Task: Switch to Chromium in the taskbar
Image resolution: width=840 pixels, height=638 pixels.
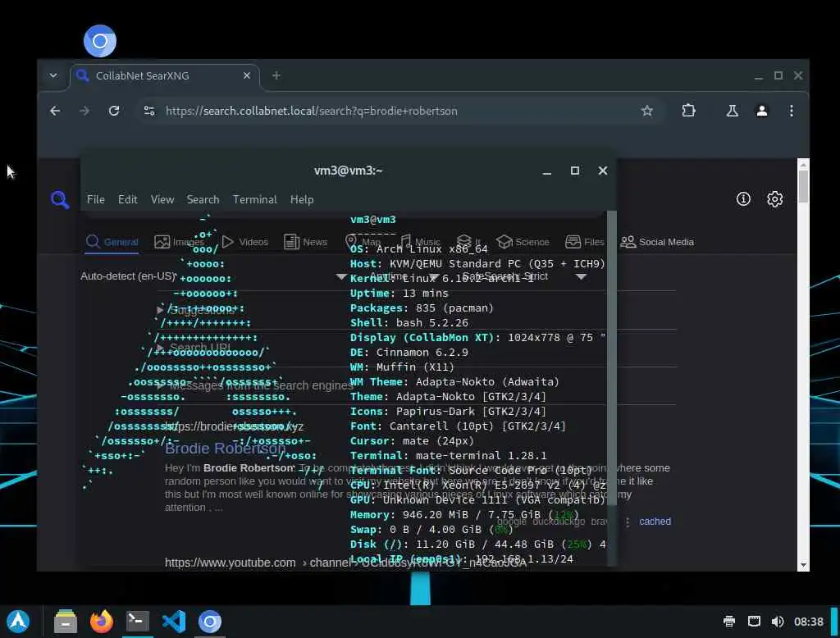Action: click(209, 622)
